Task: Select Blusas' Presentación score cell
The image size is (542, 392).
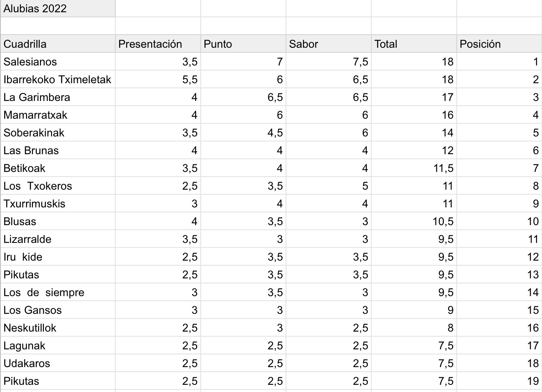Action: pyautogui.click(x=158, y=221)
